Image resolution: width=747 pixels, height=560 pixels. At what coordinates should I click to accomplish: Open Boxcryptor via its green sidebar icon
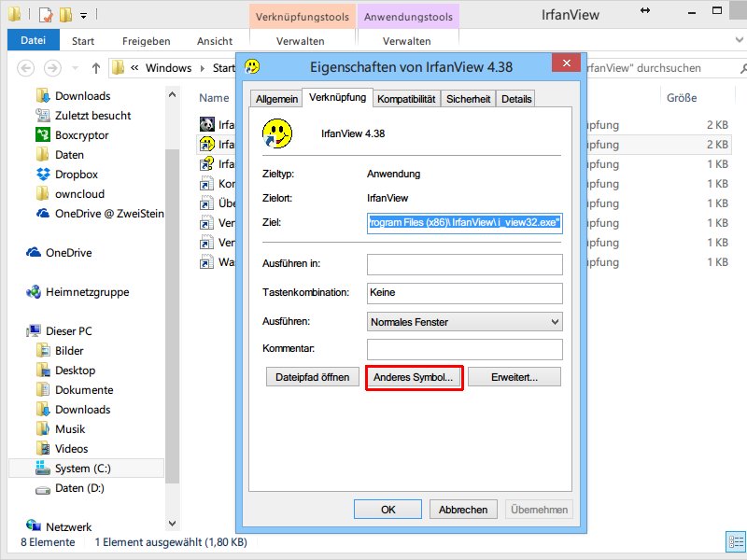tap(43, 134)
